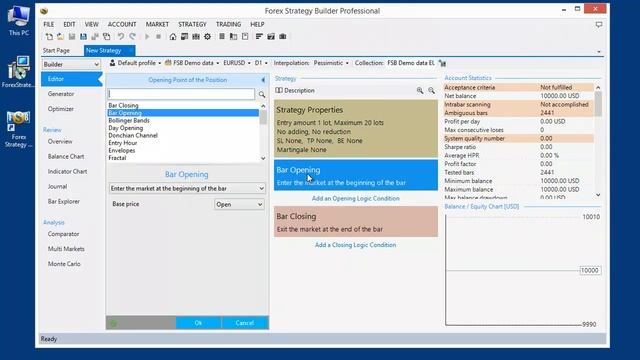
Task: Click the Ok button
Action: [x=198, y=323]
